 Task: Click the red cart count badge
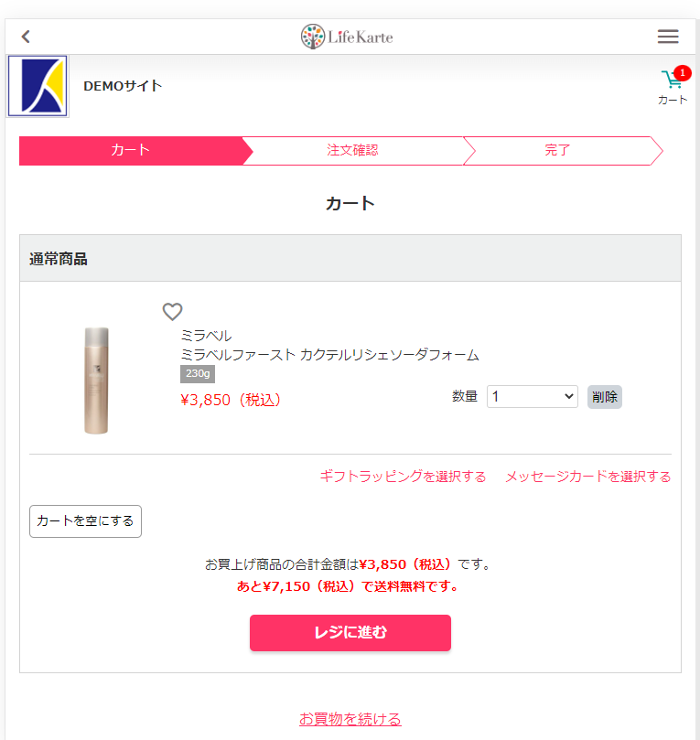pos(683,72)
